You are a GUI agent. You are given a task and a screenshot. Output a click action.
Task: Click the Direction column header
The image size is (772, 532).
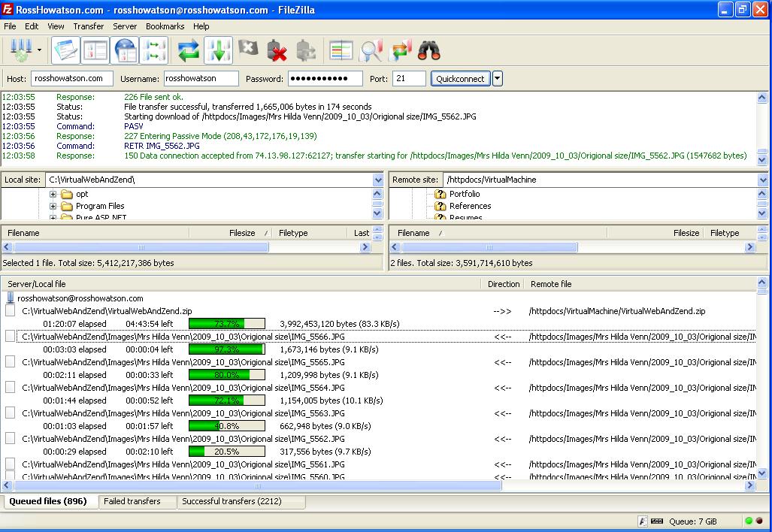(x=503, y=284)
